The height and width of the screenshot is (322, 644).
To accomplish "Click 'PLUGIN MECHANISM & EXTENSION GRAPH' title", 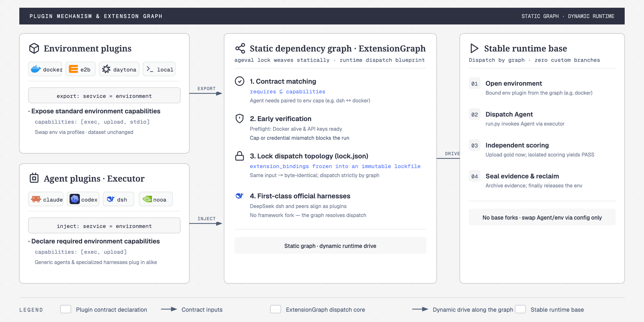I will point(96,16).
